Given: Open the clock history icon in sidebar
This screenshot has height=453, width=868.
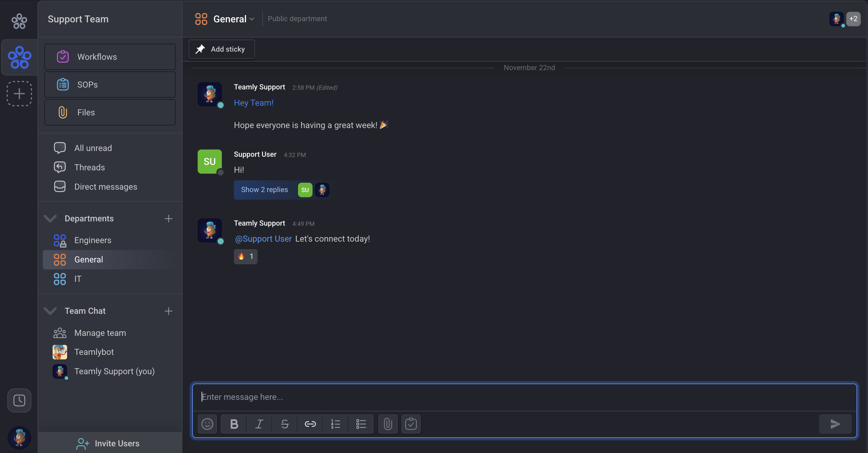Looking at the screenshot, I should pyautogui.click(x=19, y=400).
